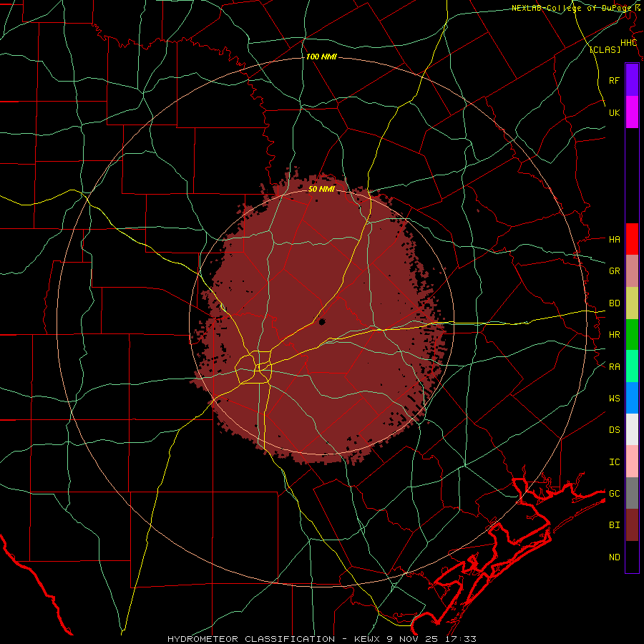
Task: Click the magenta UK color swatch
Action: 632,112
